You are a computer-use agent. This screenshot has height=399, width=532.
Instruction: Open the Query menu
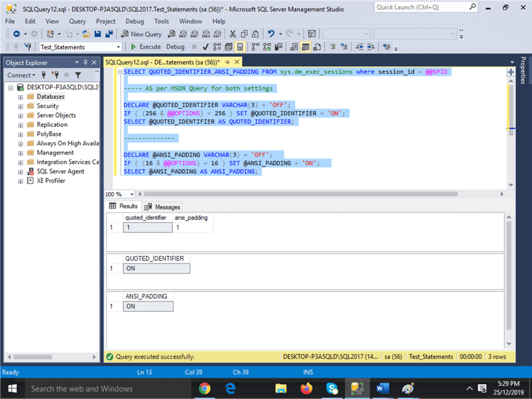(77, 21)
